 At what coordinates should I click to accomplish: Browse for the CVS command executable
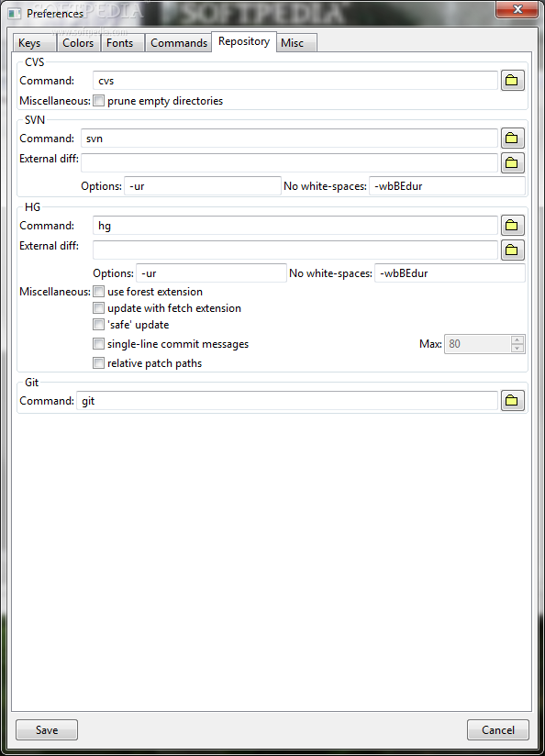[512, 81]
